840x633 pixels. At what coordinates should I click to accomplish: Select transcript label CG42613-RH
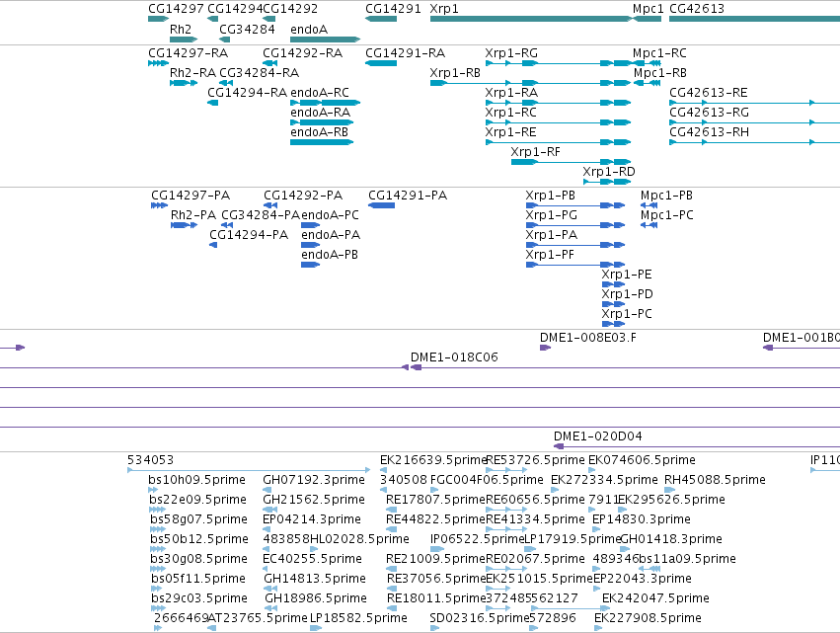710,133
